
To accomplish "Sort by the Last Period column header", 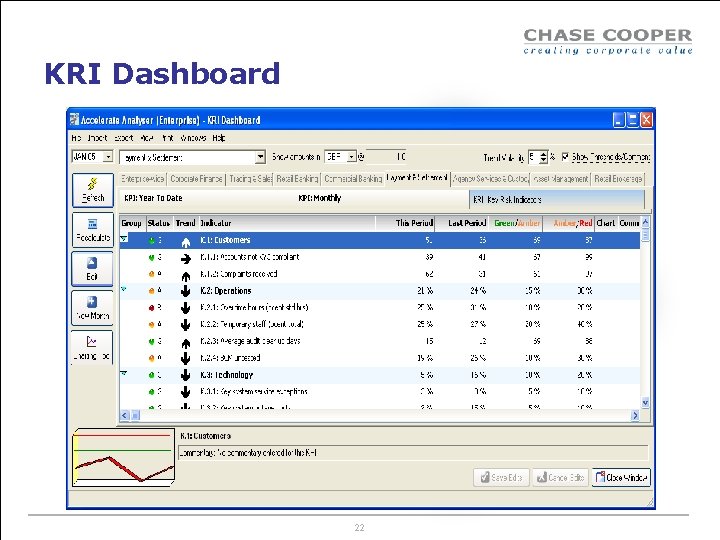I will click(461, 223).
